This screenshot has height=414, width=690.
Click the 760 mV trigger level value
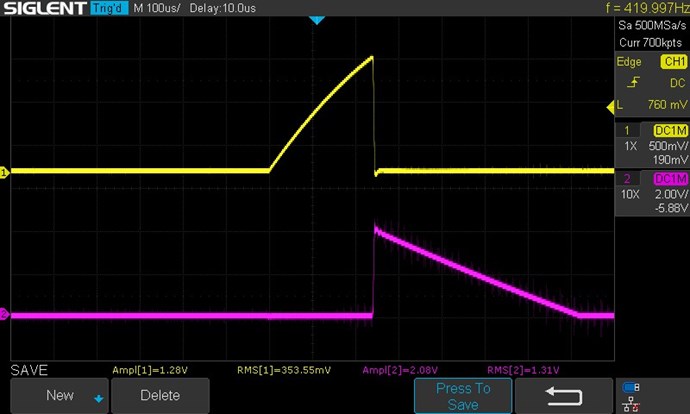click(x=667, y=105)
